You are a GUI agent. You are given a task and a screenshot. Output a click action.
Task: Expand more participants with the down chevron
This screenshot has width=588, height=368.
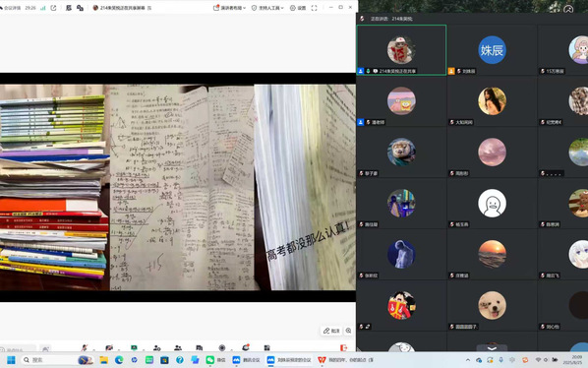pyautogui.click(x=492, y=348)
